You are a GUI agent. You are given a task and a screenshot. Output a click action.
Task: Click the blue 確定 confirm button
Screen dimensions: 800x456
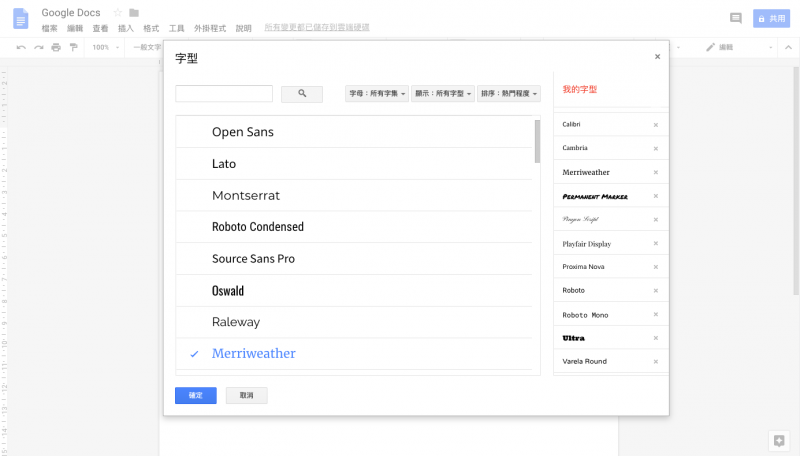(196, 395)
